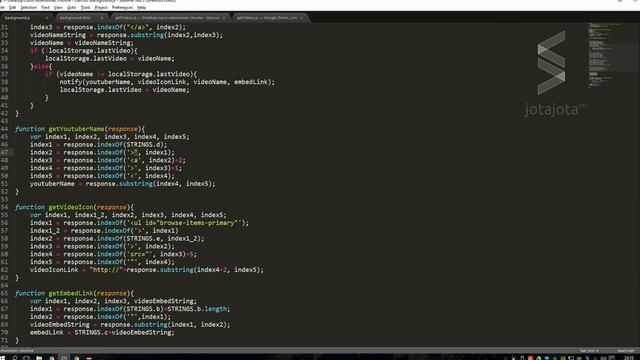
Task: Close the getVideos.js Google Drive tab
Action: pyautogui.click(x=302, y=18)
